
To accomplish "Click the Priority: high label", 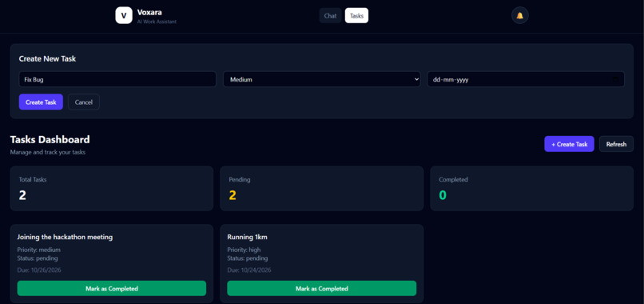I will (x=244, y=250).
